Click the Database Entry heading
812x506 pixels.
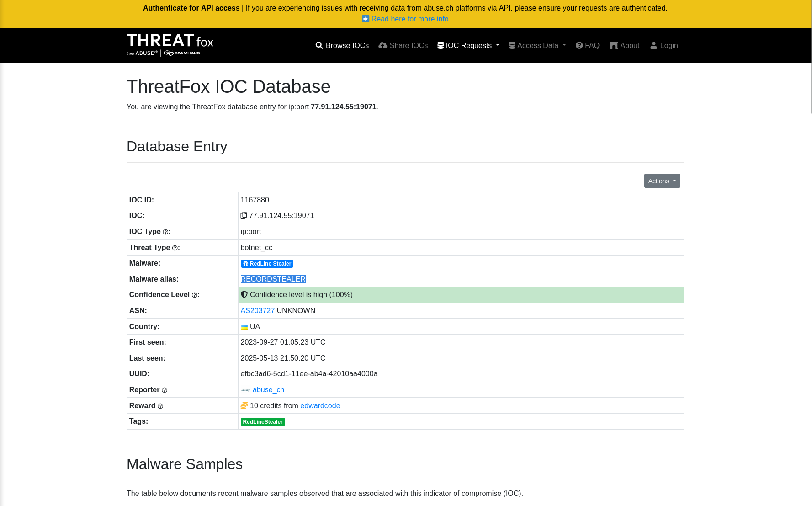pos(177,146)
